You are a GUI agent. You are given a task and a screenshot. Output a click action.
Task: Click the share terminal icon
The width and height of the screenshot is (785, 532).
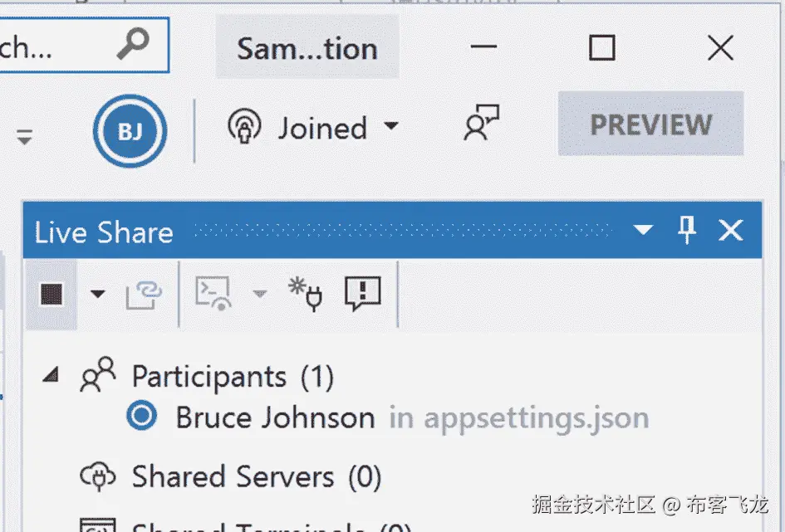coord(213,294)
